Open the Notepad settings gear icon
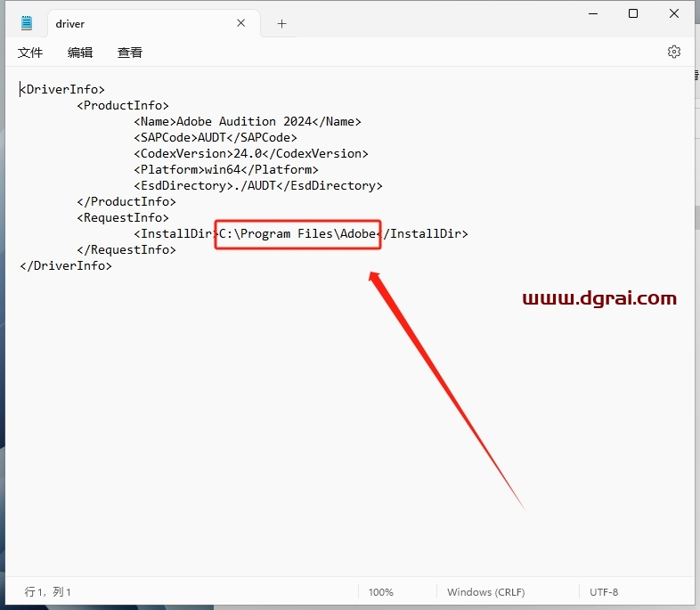700x610 pixels. point(673,52)
